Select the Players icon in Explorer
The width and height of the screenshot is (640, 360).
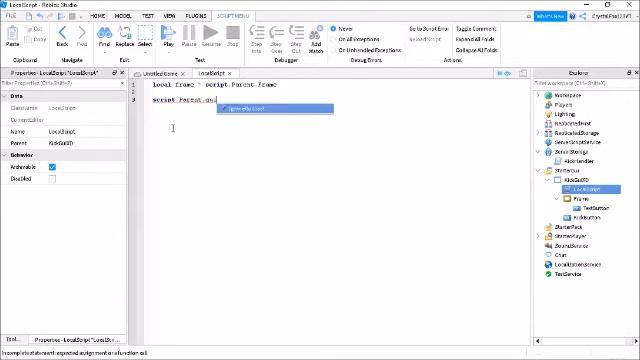coord(548,105)
